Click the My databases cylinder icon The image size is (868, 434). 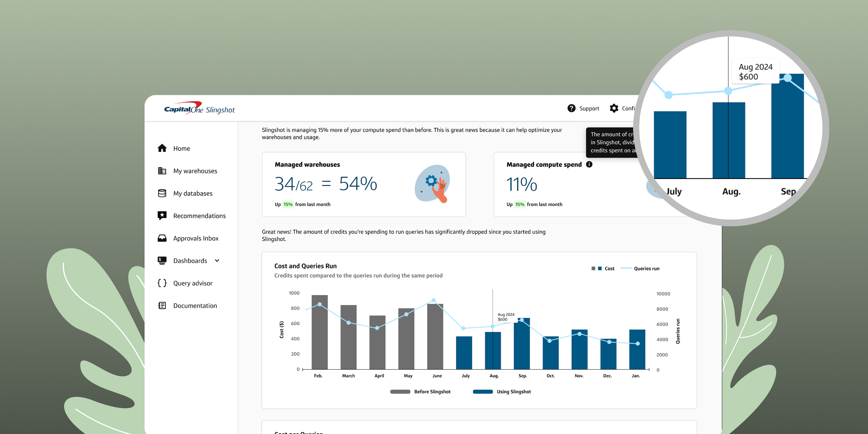[162, 193]
